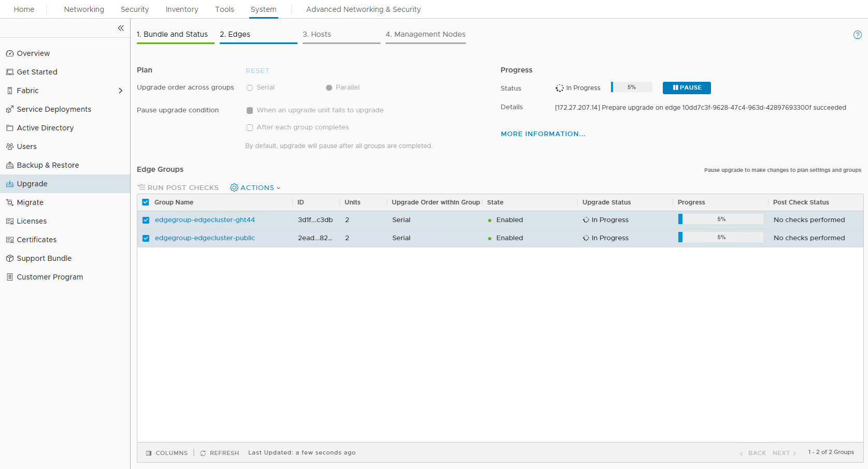Click the help question mark icon
Image resolution: width=868 pixels, height=469 pixels.
[857, 35]
